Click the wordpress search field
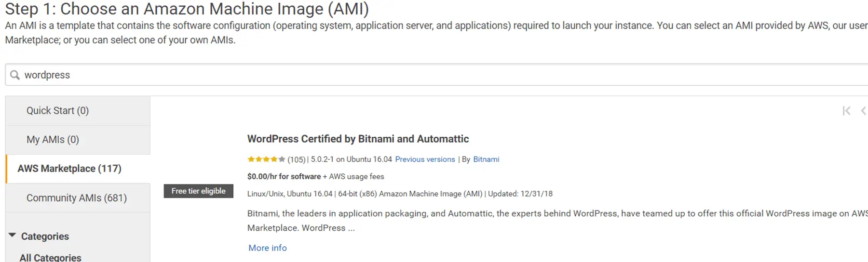The image size is (868, 262). [x=436, y=75]
